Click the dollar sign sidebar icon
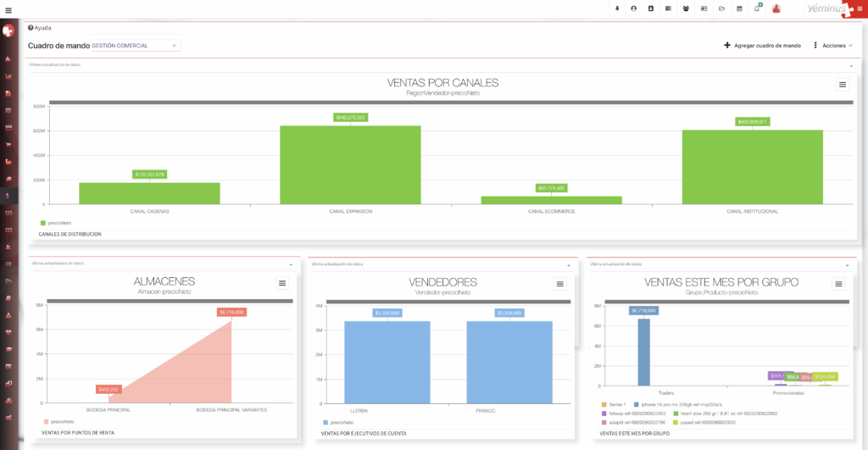The image size is (868, 450). (x=8, y=196)
